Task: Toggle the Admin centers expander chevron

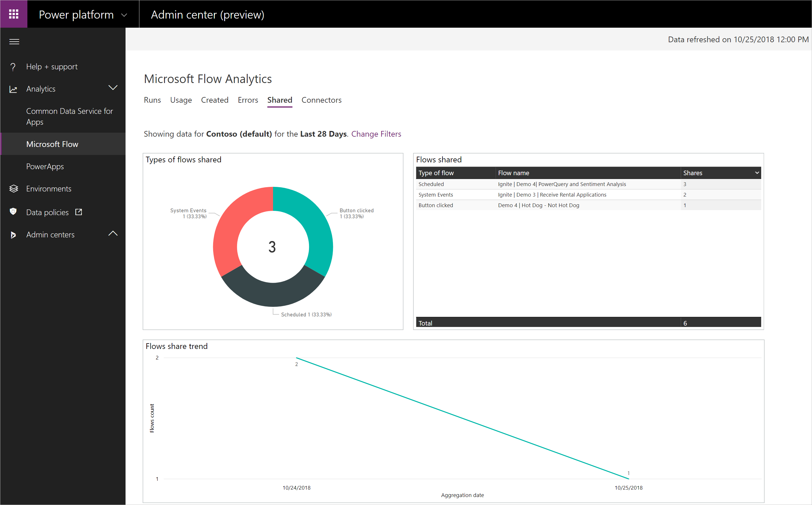Action: tap(113, 233)
